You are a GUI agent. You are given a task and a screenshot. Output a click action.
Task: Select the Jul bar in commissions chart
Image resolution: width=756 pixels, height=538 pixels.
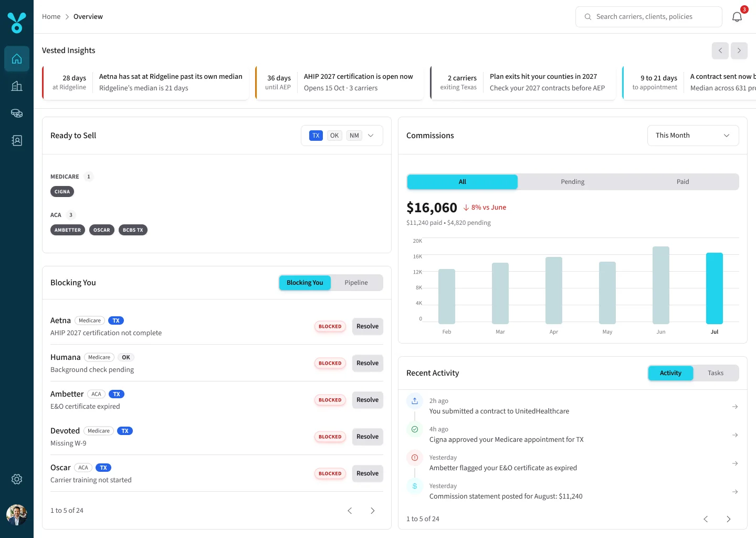click(715, 288)
